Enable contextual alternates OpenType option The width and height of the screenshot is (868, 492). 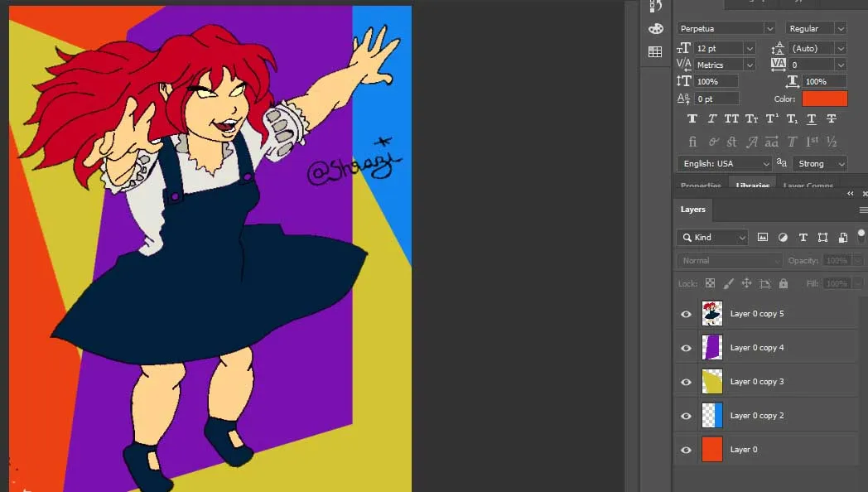714,142
